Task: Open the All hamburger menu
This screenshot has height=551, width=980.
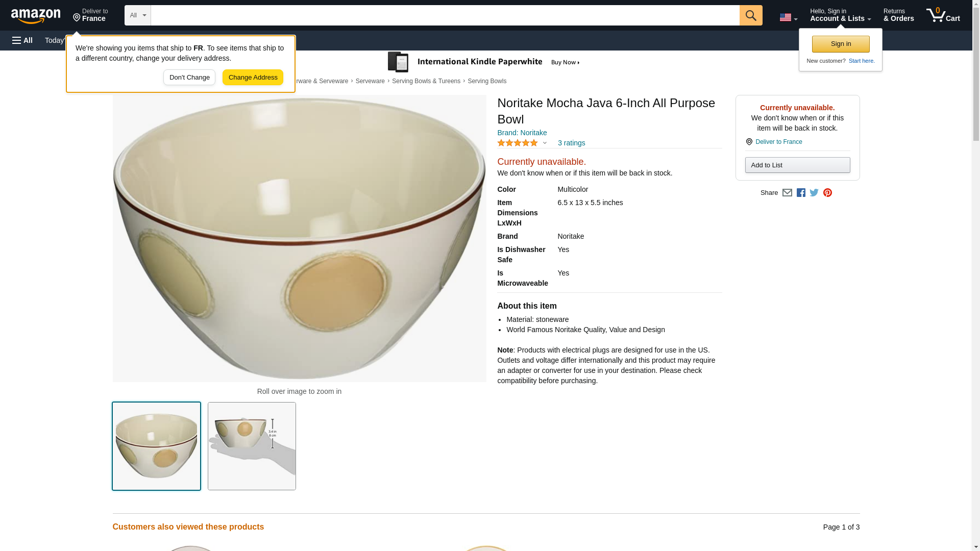Action: coord(22,40)
